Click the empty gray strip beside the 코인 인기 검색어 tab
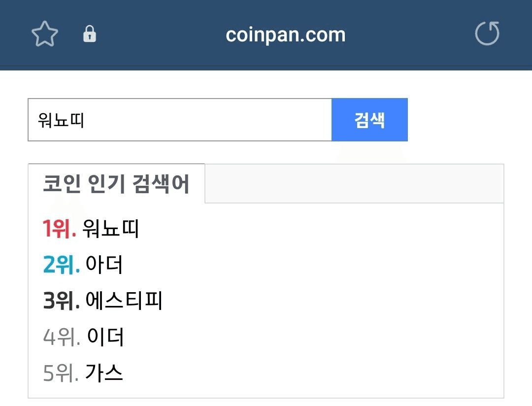This screenshot has width=532, height=406. coord(354,183)
